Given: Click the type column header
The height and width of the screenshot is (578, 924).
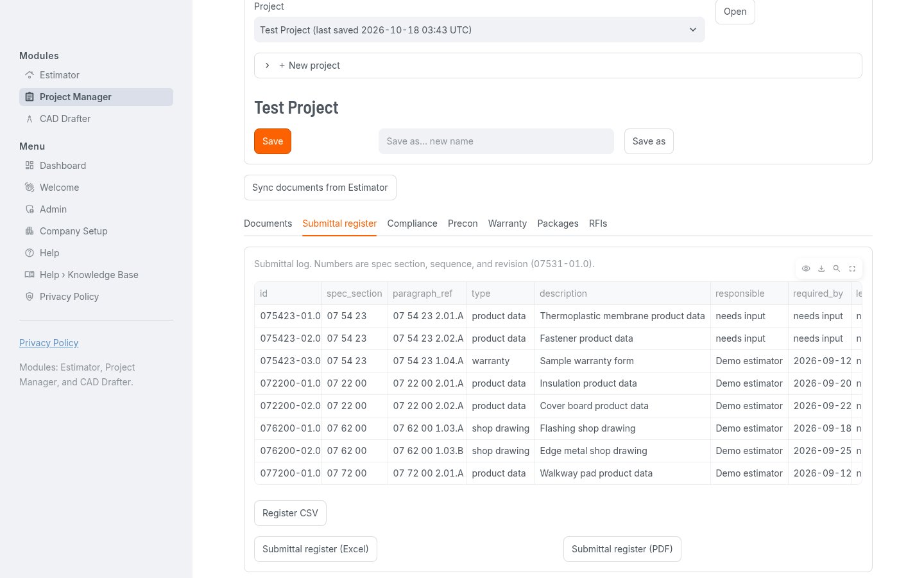Looking at the screenshot, I should point(501,293).
